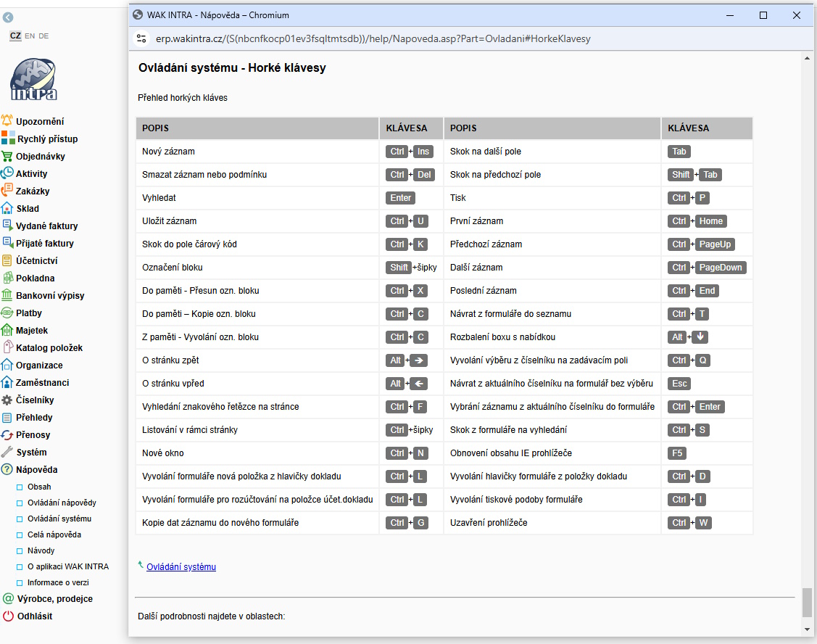Viewport: 817px width, 644px height.
Task: Open Rychlý přístup tiles icon
Action: tap(7, 139)
